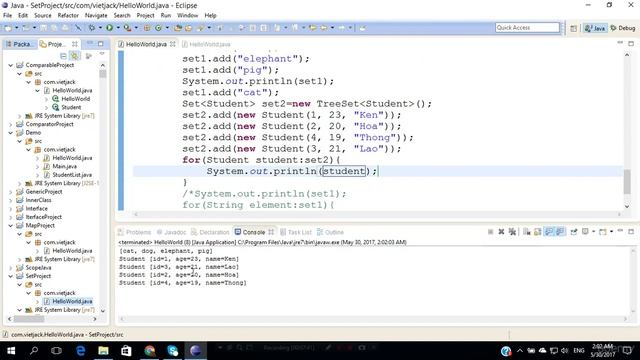Open the File menu
The width and height of the screenshot is (640, 360).
[x=7, y=16]
